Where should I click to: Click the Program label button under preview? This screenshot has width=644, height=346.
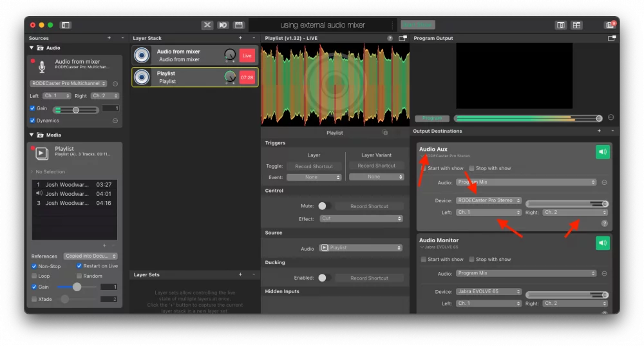[432, 119]
